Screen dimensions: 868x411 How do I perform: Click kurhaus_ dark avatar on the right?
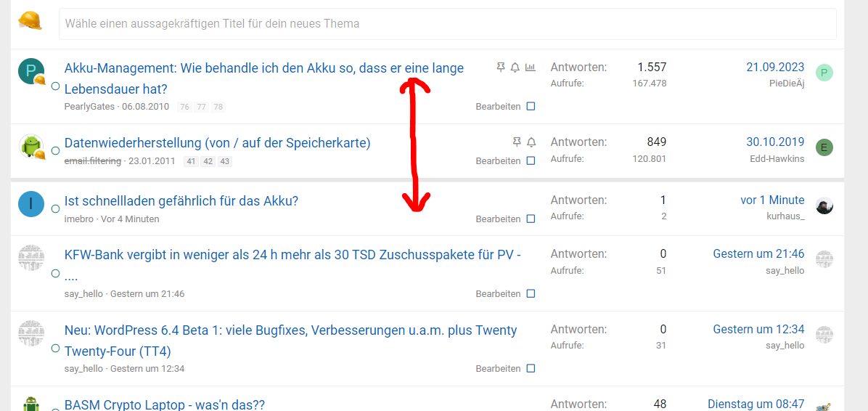tap(824, 206)
